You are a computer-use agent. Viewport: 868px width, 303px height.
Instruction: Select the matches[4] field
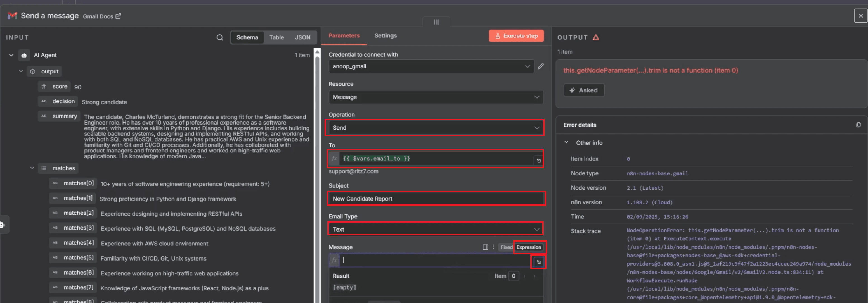[x=73, y=242]
